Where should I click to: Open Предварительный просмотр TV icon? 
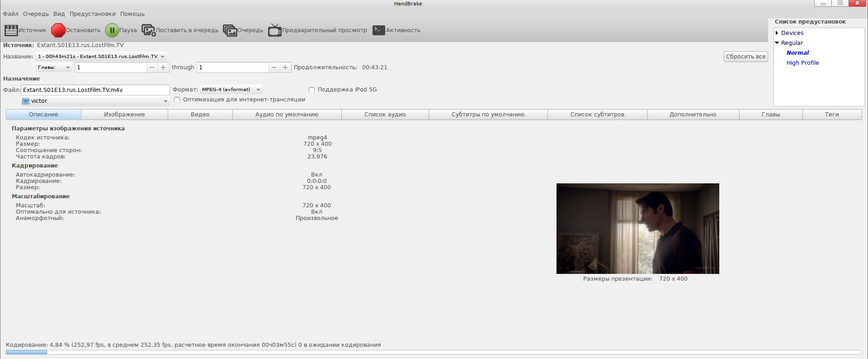(275, 30)
